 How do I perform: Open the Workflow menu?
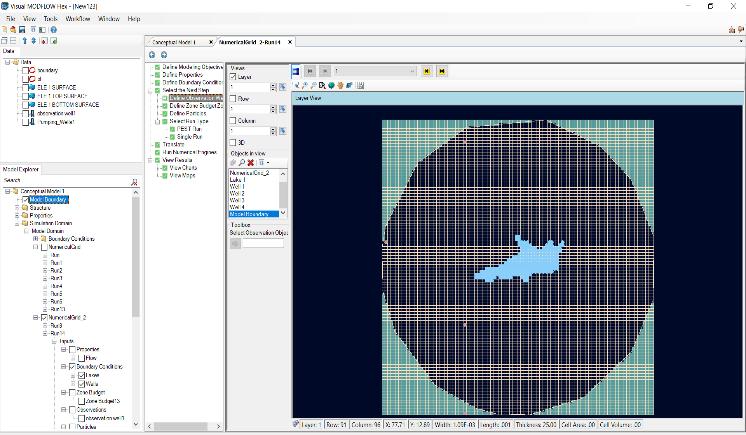click(78, 19)
